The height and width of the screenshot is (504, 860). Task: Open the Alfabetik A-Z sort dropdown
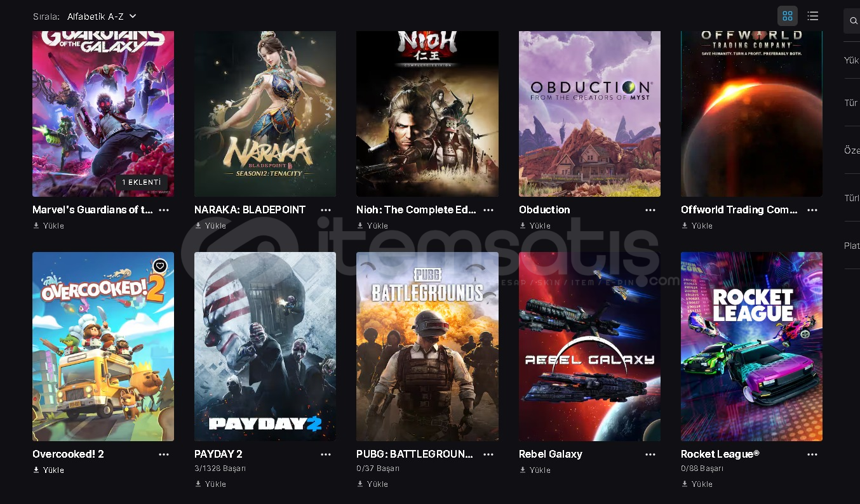point(102,16)
